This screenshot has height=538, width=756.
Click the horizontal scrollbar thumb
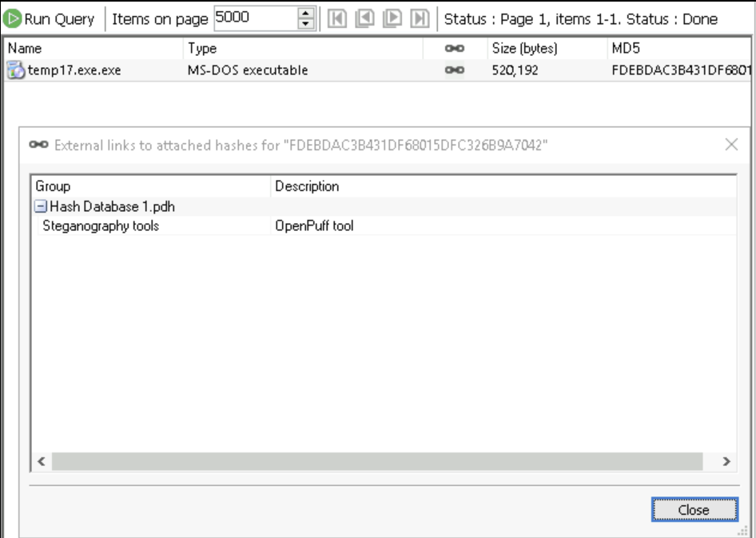(377, 461)
